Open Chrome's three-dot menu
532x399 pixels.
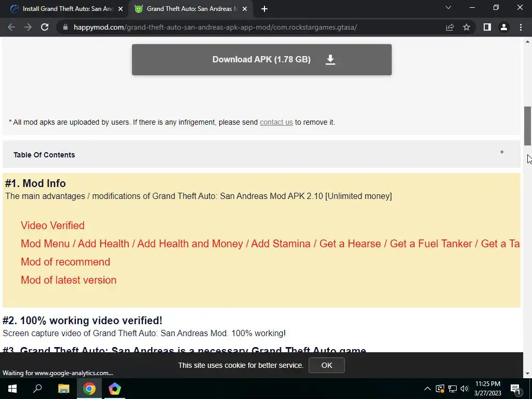click(x=521, y=27)
